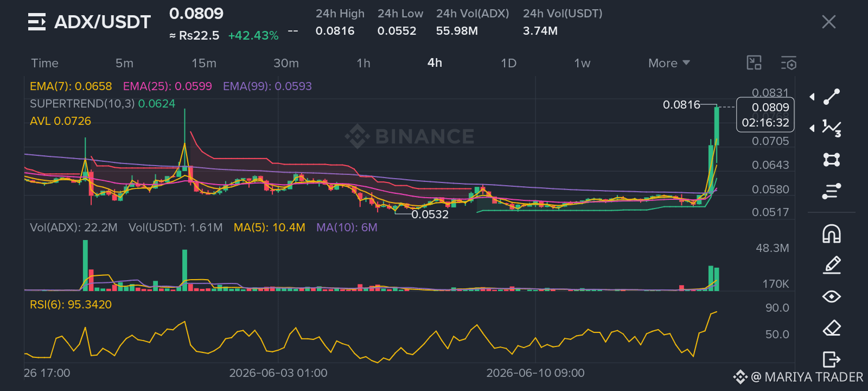Click the EMA(25) indicator label

pyautogui.click(x=168, y=86)
